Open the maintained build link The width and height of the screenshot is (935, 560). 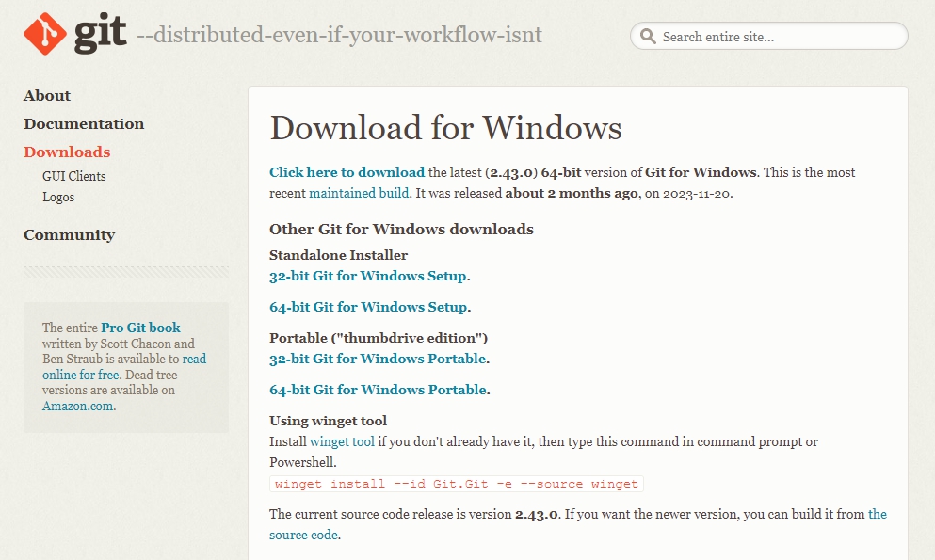359,193
